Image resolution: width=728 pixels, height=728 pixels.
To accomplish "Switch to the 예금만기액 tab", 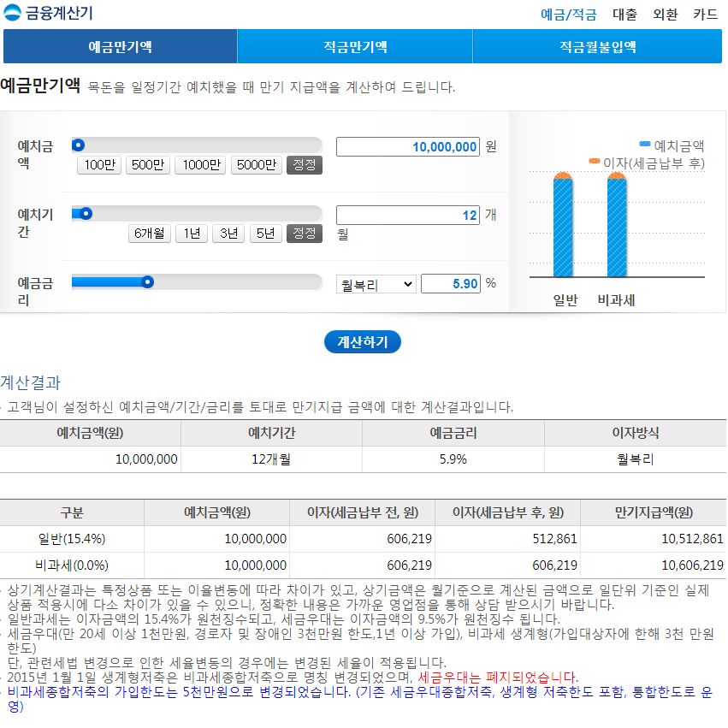I will point(121,46).
